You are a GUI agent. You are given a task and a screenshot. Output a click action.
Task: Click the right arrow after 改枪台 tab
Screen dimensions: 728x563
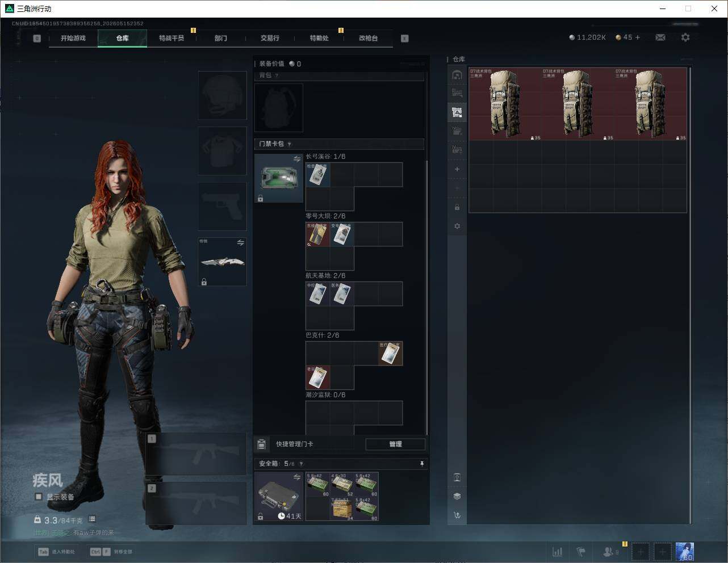405,39
